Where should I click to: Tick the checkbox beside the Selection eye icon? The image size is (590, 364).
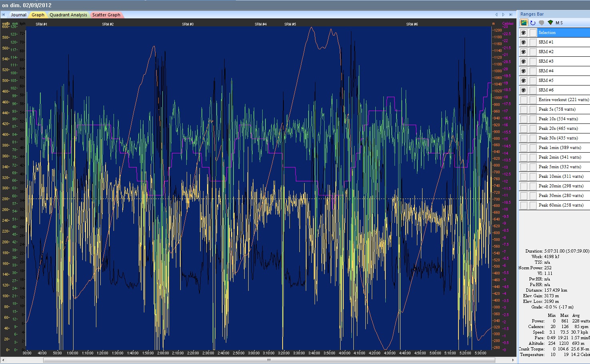coord(533,33)
